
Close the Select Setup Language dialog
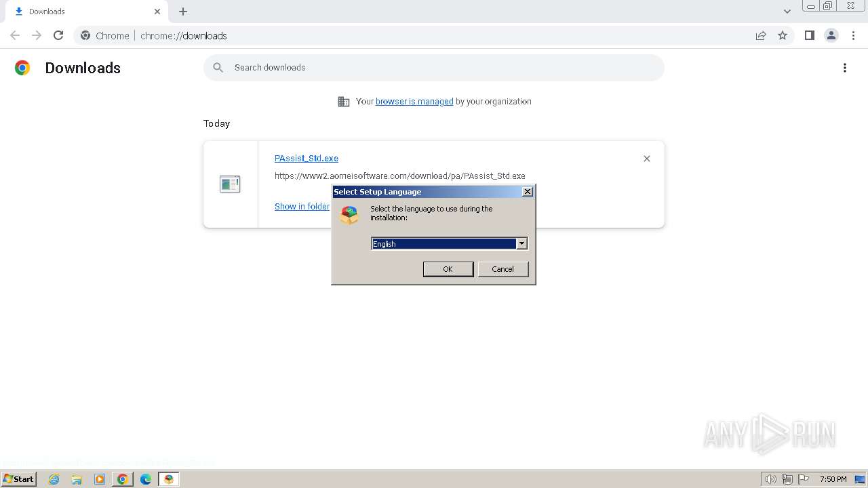(528, 192)
